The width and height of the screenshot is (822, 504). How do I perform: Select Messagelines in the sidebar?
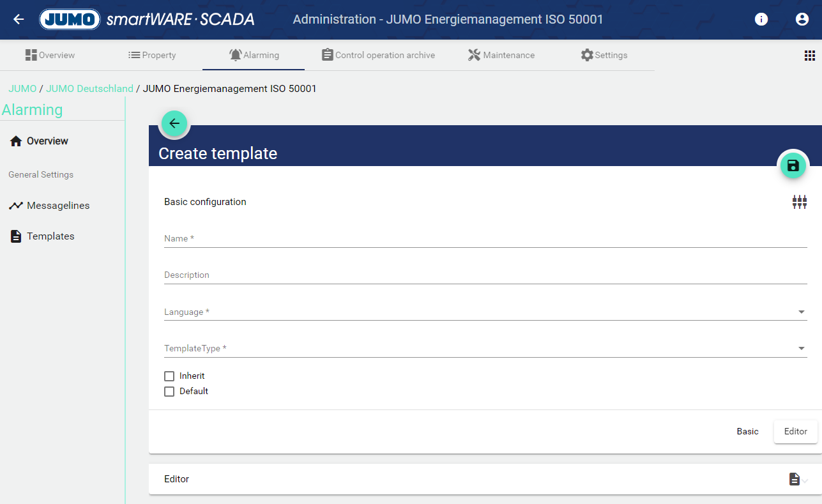(x=57, y=206)
